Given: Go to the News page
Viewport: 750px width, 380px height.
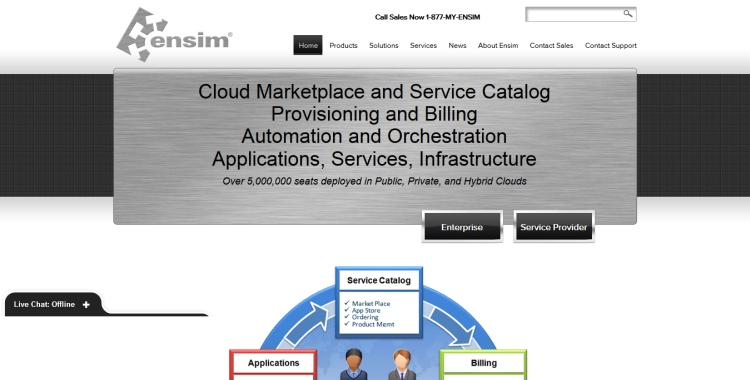Looking at the screenshot, I should (x=457, y=45).
